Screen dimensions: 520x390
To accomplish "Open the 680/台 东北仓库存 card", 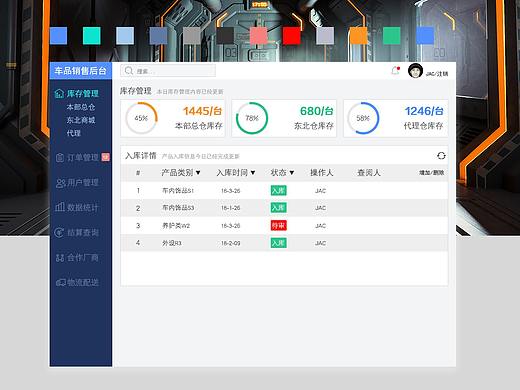I will pyautogui.click(x=284, y=118).
